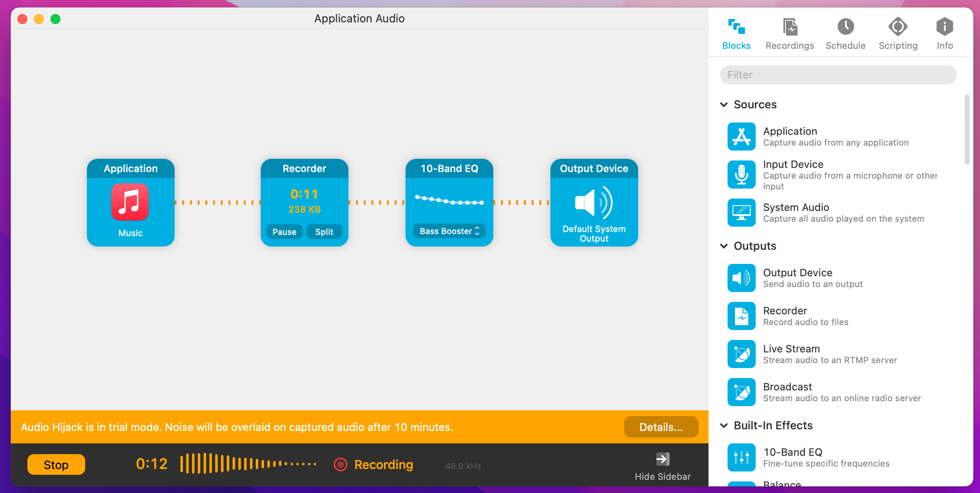Stop the session
Image resolution: width=980 pixels, height=493 pixels.
click(x=56, y=465)
